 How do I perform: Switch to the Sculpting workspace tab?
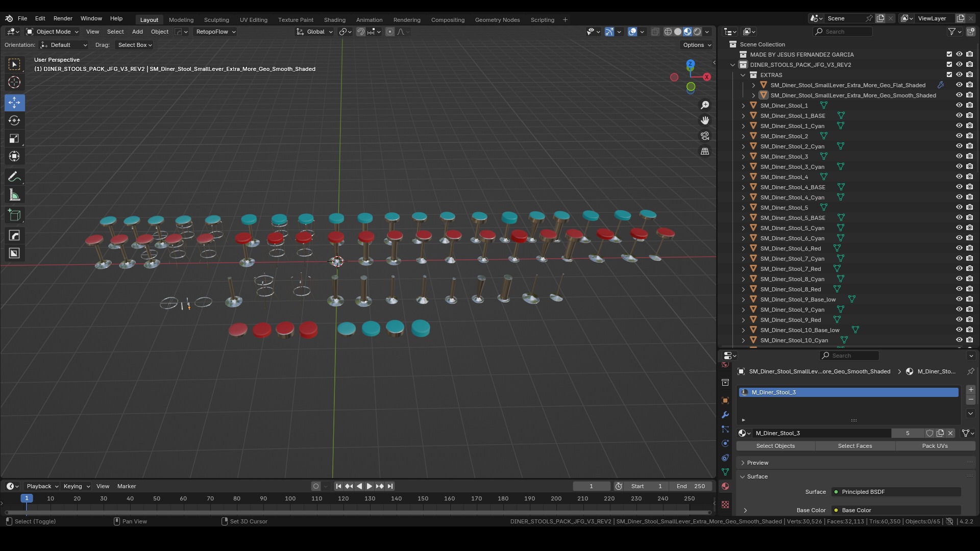click(216, 20)
